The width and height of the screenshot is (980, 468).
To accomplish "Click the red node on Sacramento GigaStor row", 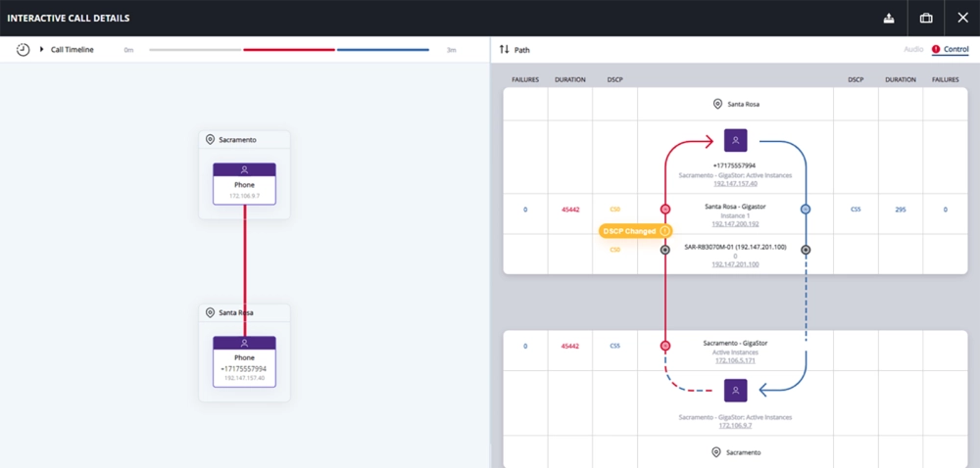I will 665,346.
